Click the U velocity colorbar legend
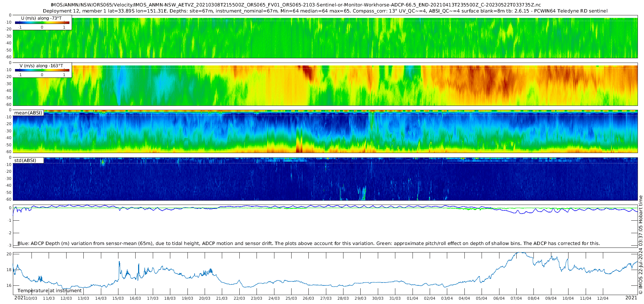Screen dimensions: 644x304 pyautogui.click(x=42, y=22)
